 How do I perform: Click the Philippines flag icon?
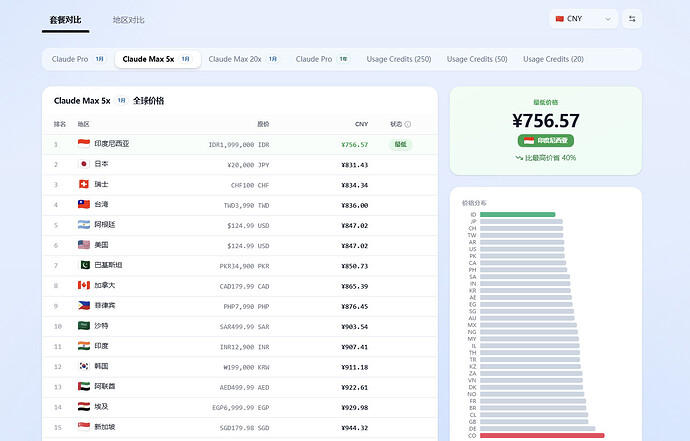click(x=84, y=305)
